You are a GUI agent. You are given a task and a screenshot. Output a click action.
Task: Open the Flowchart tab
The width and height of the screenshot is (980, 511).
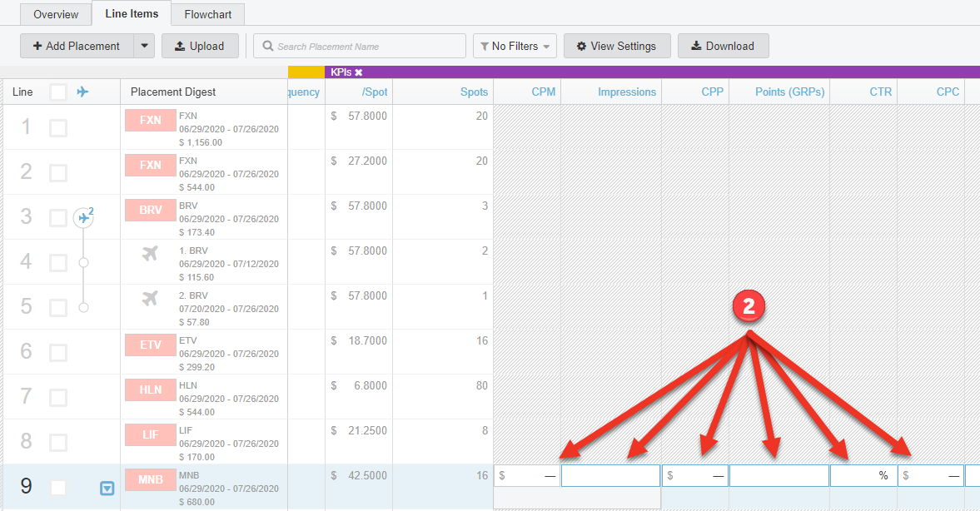point(208,14)
